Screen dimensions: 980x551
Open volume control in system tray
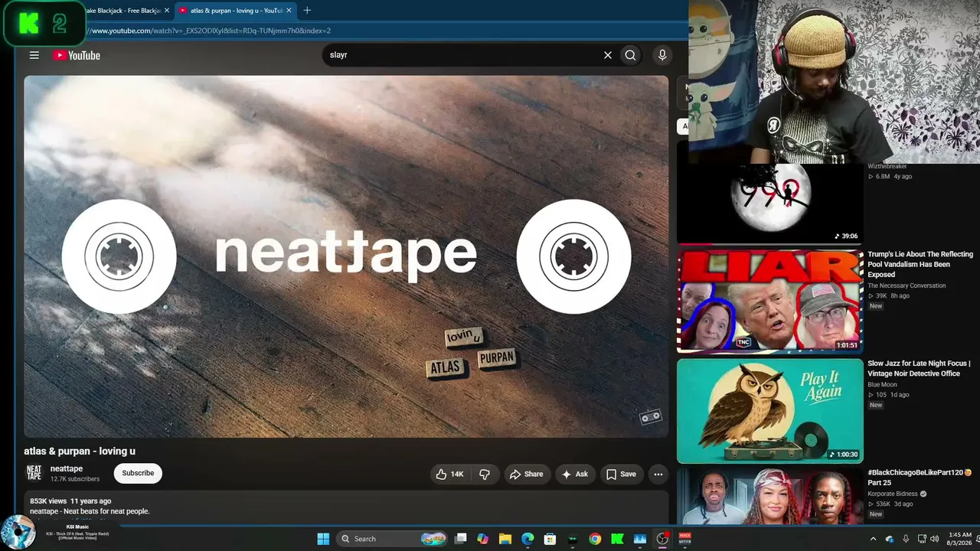(x=934, y=539)
